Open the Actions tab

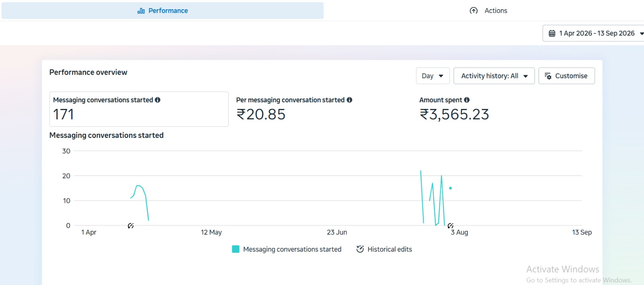tap(488, 10)
